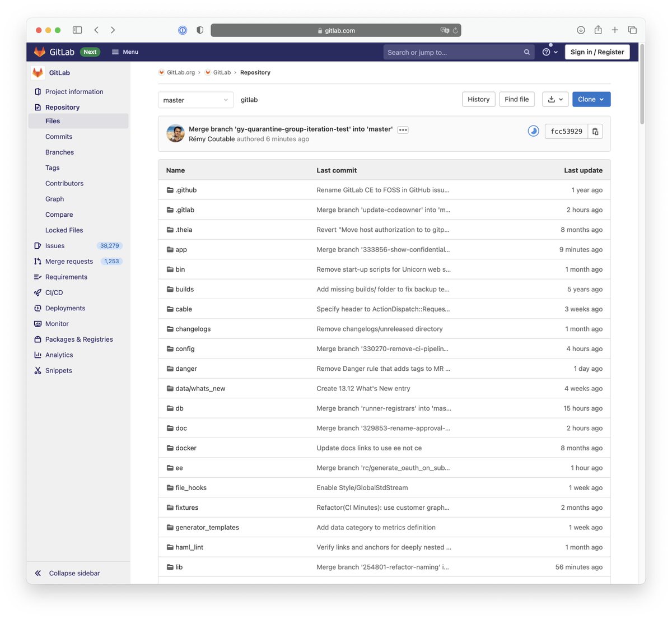Screen dimensions: 672x619
Task: Open the help question mark menu
Action: [x=547, y=52]
